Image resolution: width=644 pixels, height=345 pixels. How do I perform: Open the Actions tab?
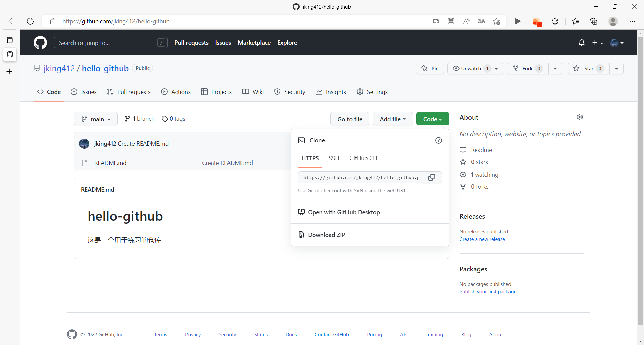pos(176,92)
